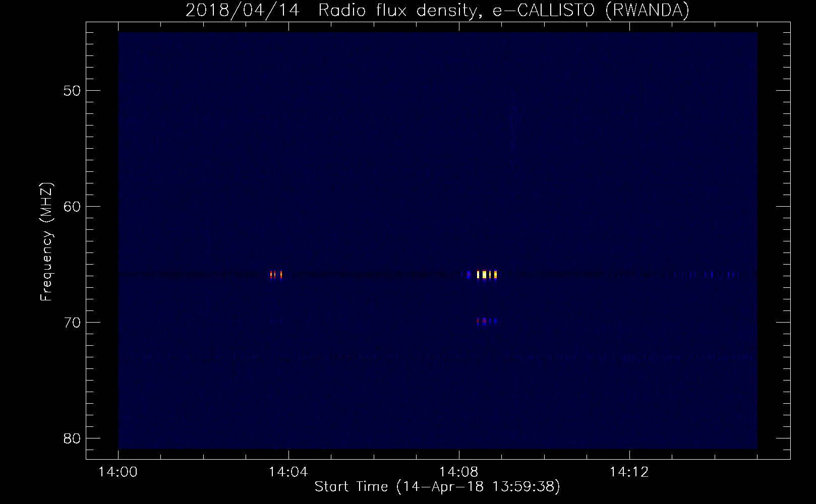Click the plot title '2018/04/14 Radio flux density, e-CALLISTO (RWANDA)'

click(x=437, y=10)
